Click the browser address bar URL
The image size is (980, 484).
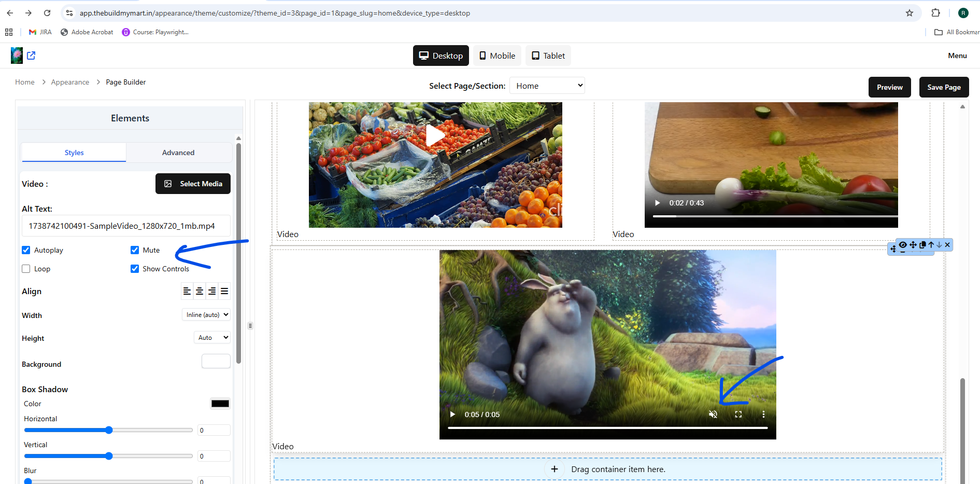click(x=275, y=13)
